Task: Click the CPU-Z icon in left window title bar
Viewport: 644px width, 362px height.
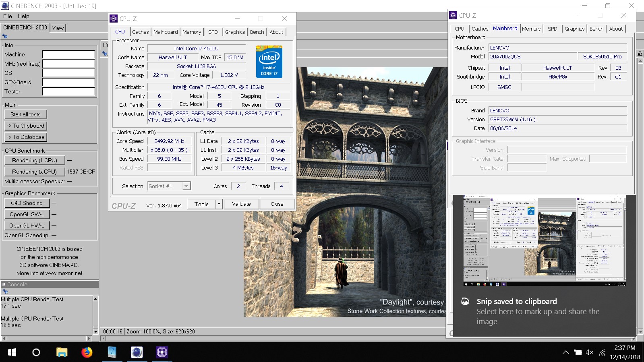Action: (114, 19)
